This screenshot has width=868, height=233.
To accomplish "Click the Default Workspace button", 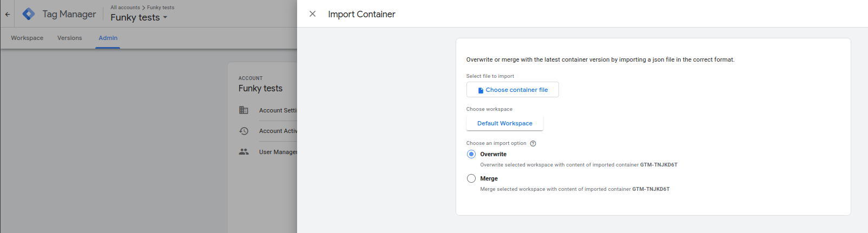I will (x=505, y=123).
